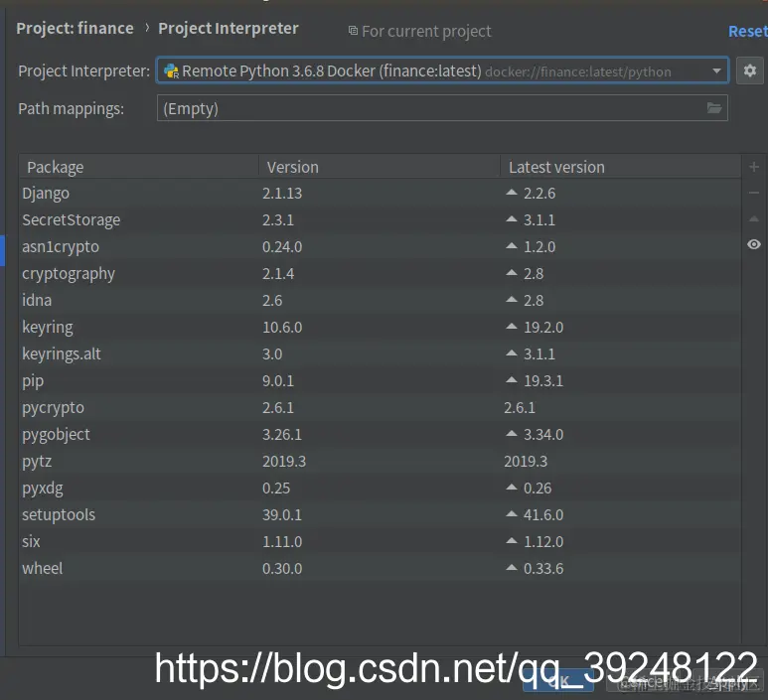
Task: Click six version 1.11.0 cell
Action: [x=282, y=541]
